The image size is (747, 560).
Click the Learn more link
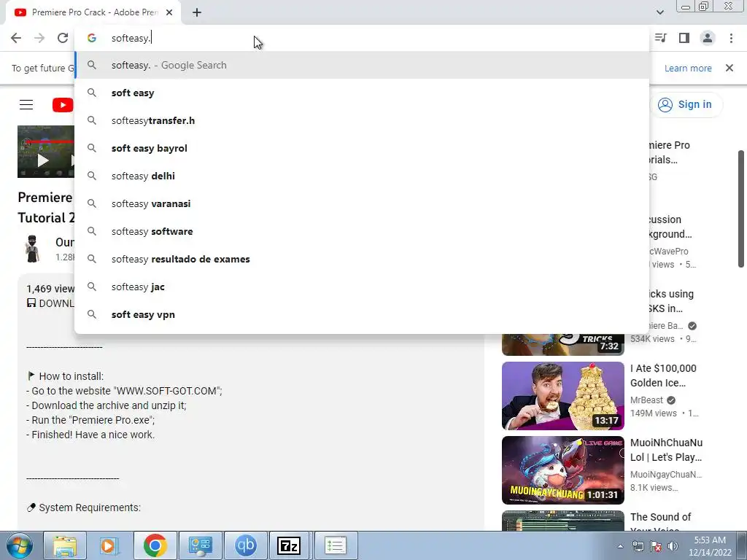tap(688, 68)
